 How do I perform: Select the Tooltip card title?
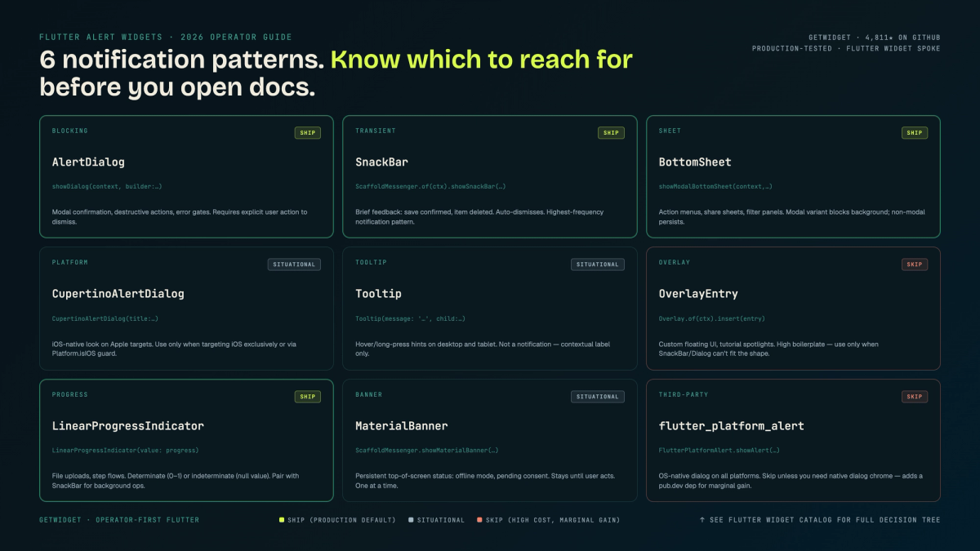[378, 294]
